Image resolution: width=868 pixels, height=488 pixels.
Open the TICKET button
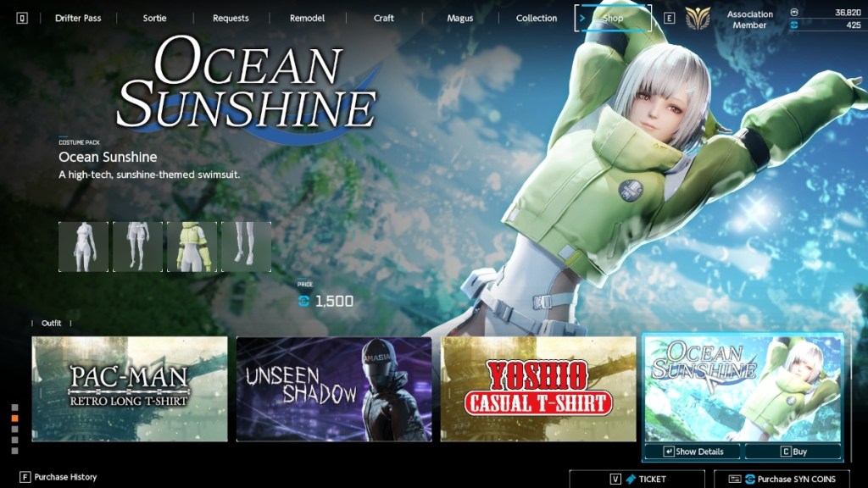[x=637, y=480]
